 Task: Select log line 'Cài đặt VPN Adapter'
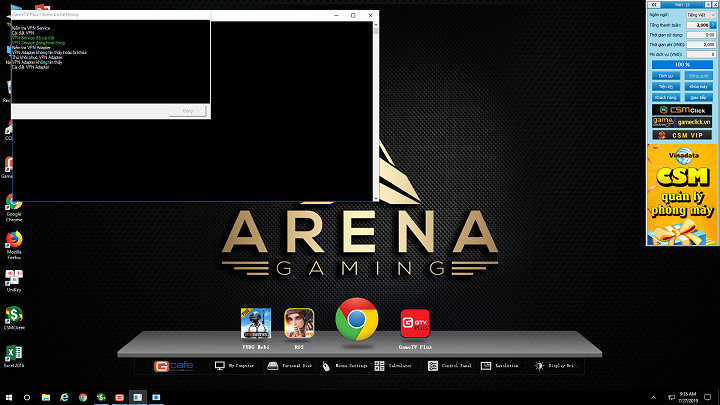tap(30, 67)
